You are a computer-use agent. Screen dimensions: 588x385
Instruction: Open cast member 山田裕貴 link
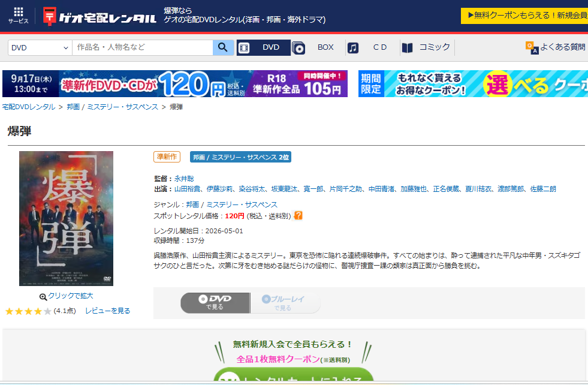click(x=187, y=189)
